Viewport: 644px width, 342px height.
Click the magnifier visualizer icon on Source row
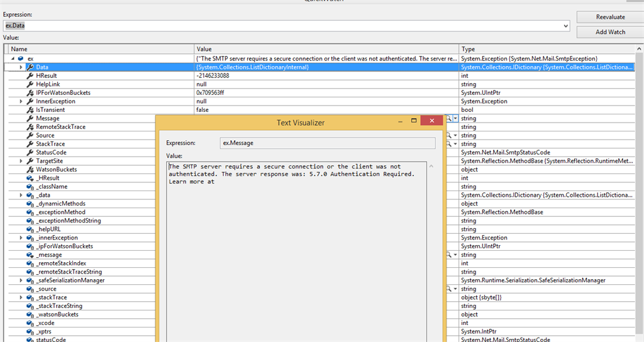pos(449,136)
